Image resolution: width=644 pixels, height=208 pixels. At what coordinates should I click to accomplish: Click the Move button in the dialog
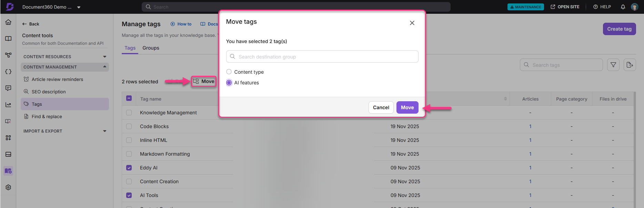click(x=407, y=107)
